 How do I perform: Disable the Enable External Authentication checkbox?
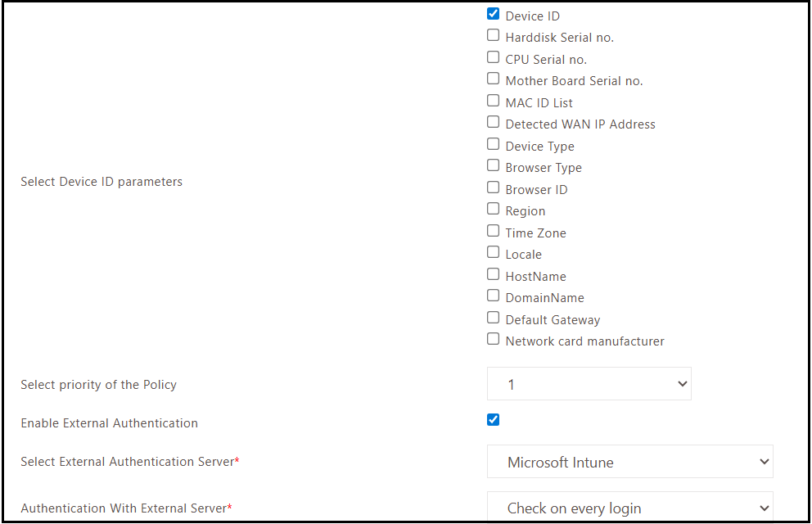(493, 420)
